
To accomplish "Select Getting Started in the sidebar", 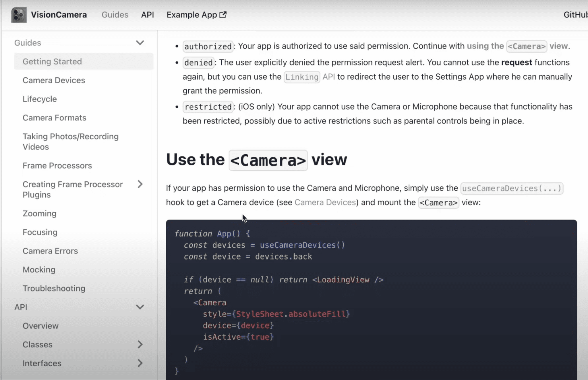I will pyautogui.click(x=52, y=61).
